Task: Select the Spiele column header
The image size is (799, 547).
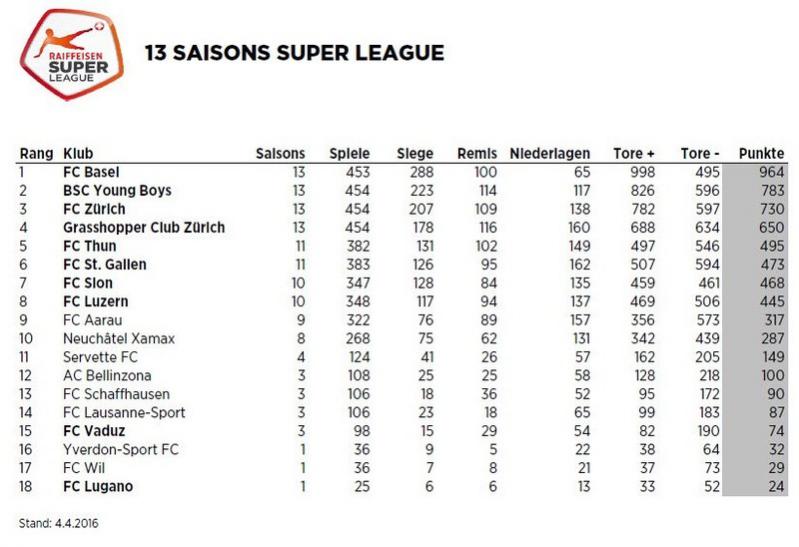Action: [349, 153]
